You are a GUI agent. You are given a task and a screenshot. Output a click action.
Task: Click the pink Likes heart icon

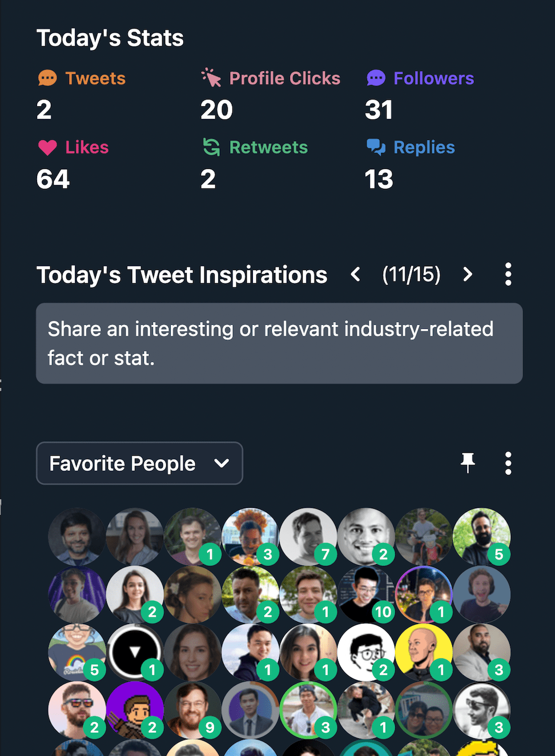coord(48,147)
